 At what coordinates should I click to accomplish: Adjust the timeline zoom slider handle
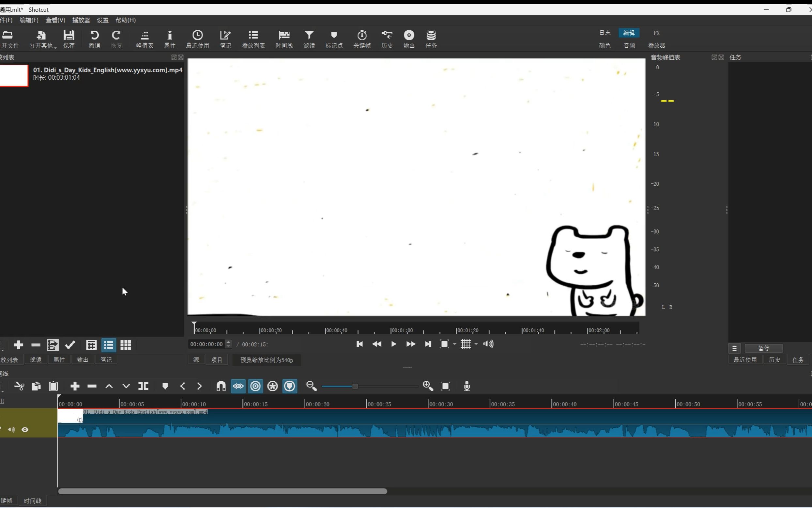[355, 386]
